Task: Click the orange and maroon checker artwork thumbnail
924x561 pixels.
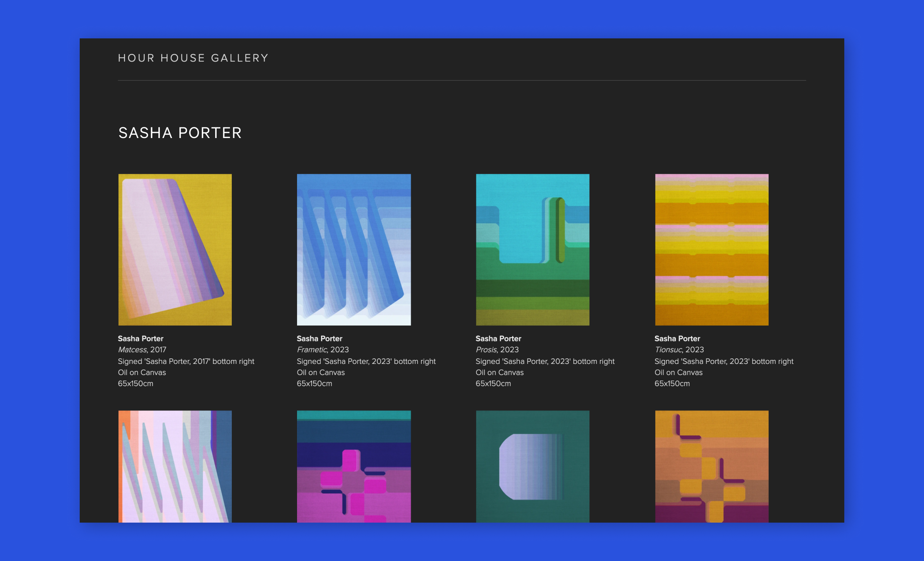Action: pyautogui.click(x=711, y=466)
